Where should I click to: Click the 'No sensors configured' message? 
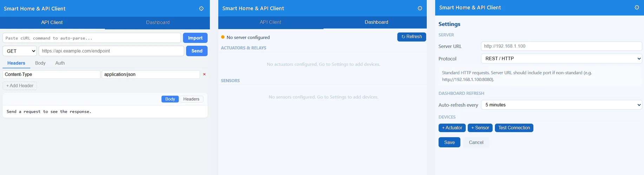pos(323,97)
